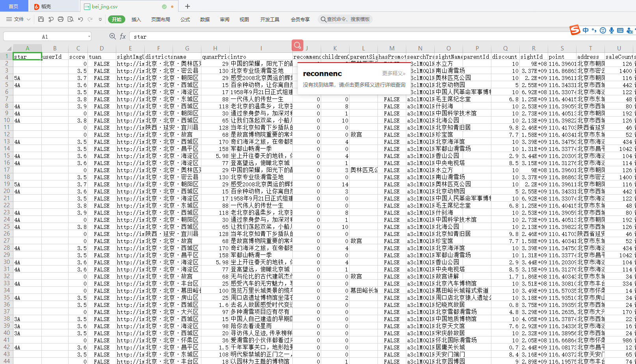
Task: Select column header M
Action: tap(392, 48)
